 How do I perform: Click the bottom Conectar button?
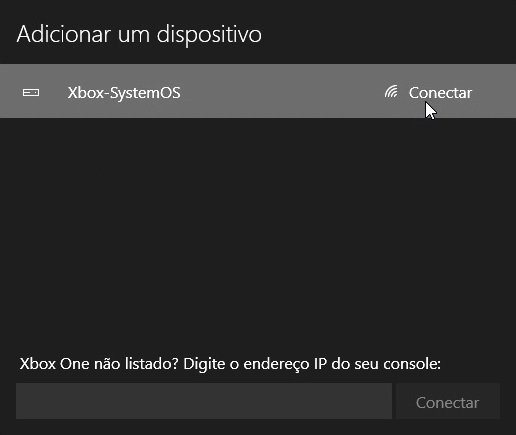click(448, 401)
